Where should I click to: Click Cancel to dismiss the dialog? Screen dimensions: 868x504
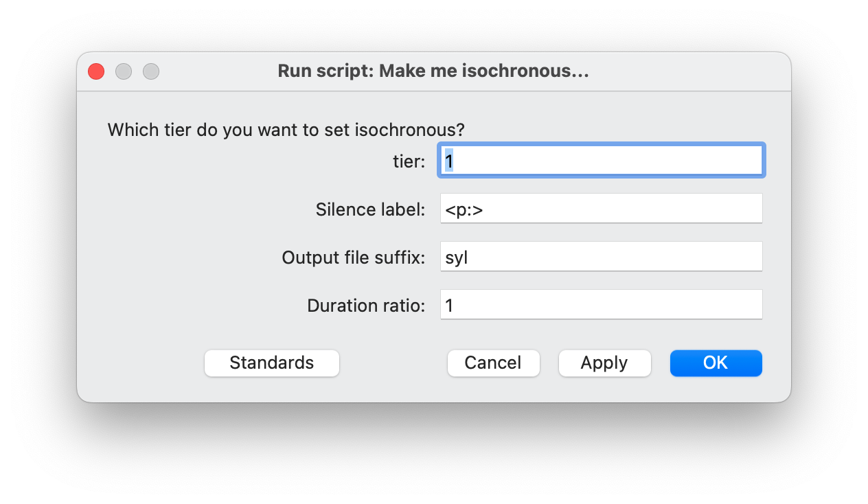[x=493, y=363]
